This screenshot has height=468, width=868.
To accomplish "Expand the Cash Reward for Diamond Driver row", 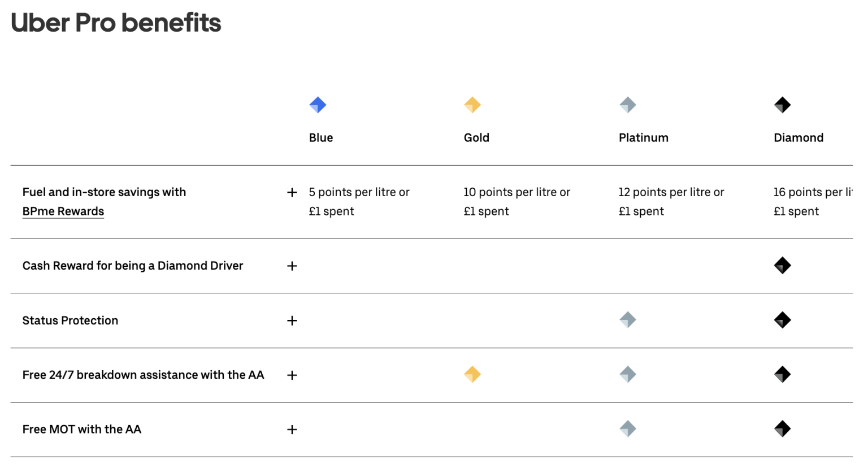I will [292, 266].
